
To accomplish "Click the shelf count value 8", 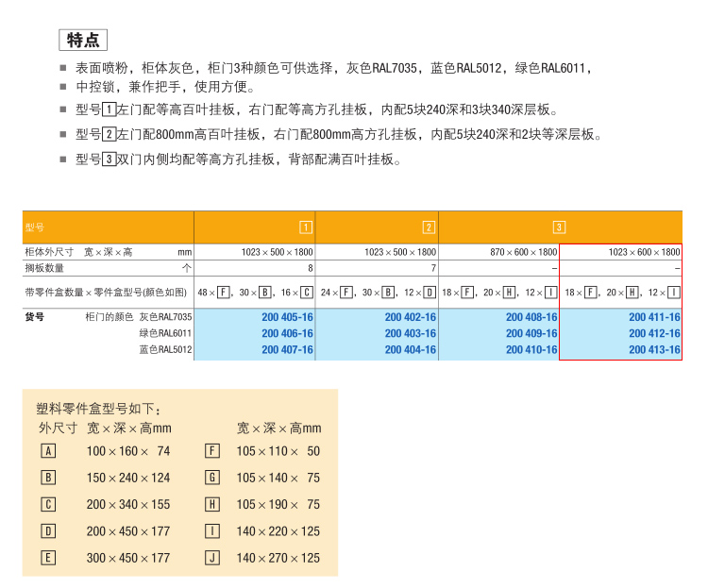I will pyautogui.click(x=311, y=268).
